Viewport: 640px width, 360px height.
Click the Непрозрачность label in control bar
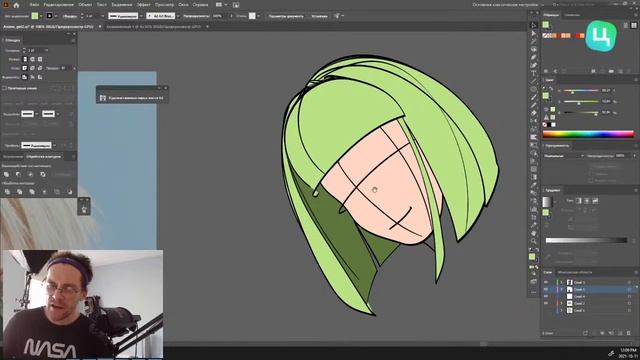pos(196,16)
